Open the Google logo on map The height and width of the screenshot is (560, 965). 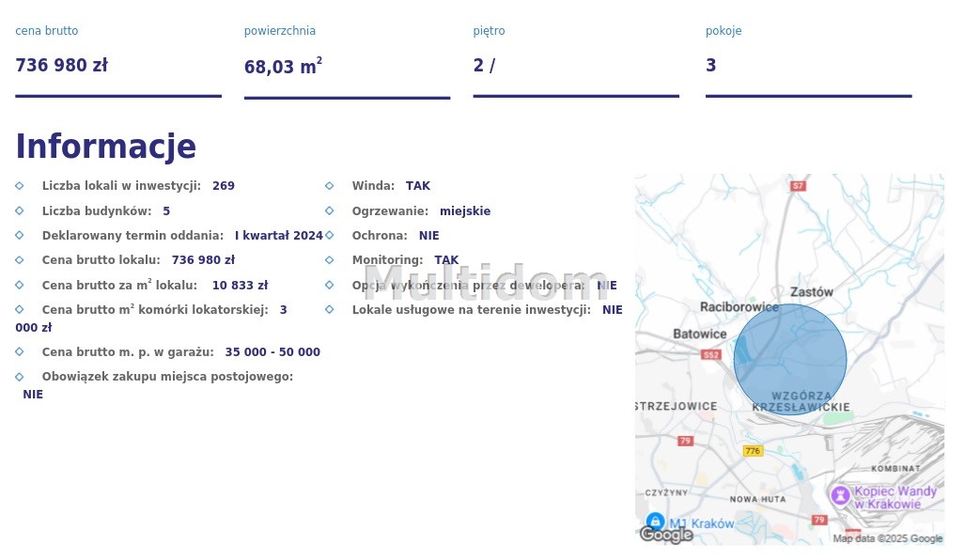click(666, 535)
